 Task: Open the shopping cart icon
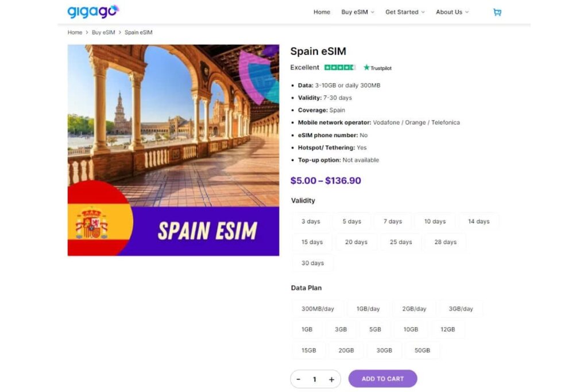(x=497, y=12)
